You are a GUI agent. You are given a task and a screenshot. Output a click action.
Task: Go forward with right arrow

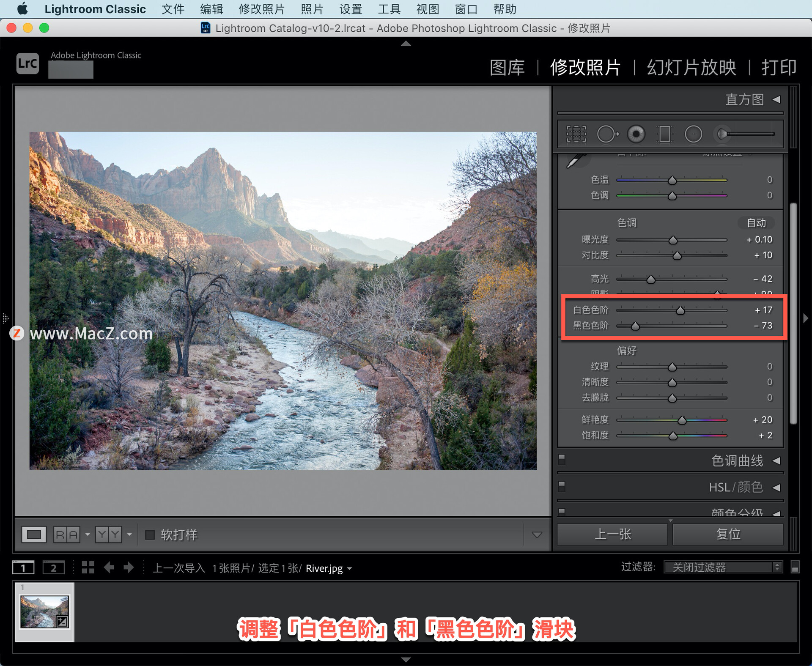tap(129, 567)
